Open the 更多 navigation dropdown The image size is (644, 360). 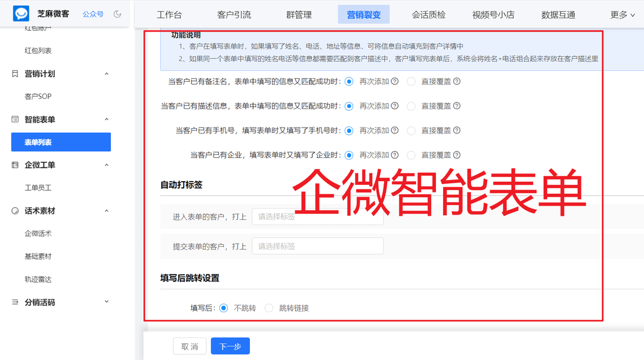pyautogui.click(x=623, y=15)
